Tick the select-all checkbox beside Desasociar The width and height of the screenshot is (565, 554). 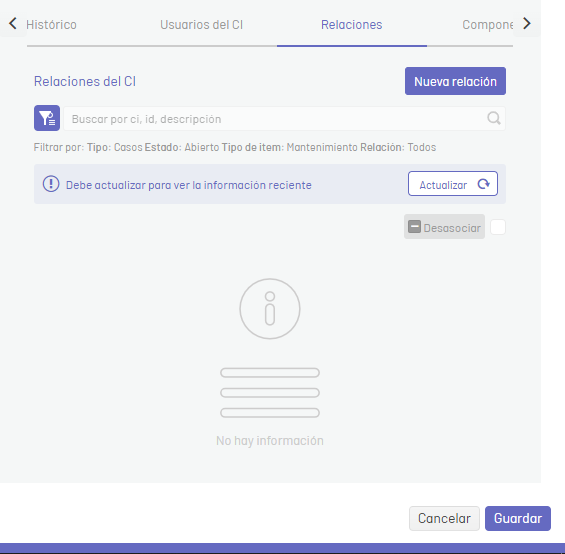(x=498, y=227)
